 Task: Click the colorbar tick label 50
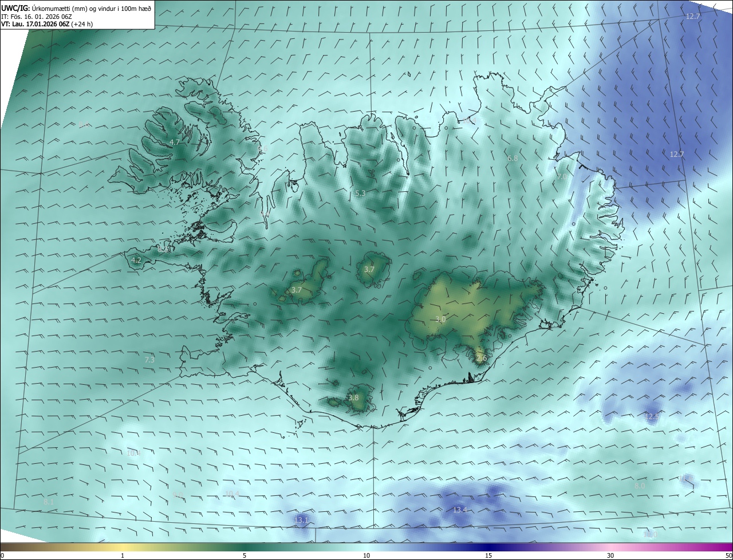pos(728,555)
